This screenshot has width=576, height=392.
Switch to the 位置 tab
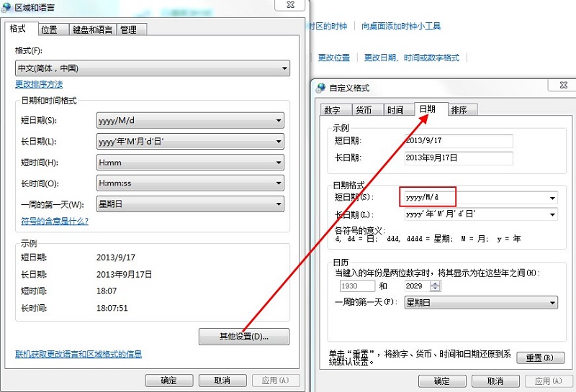click(x=49, y=29)
